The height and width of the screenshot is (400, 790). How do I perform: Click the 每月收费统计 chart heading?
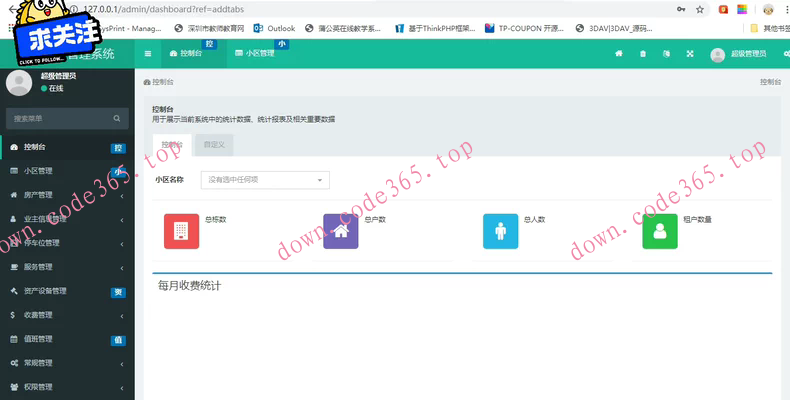pos(189,286)
